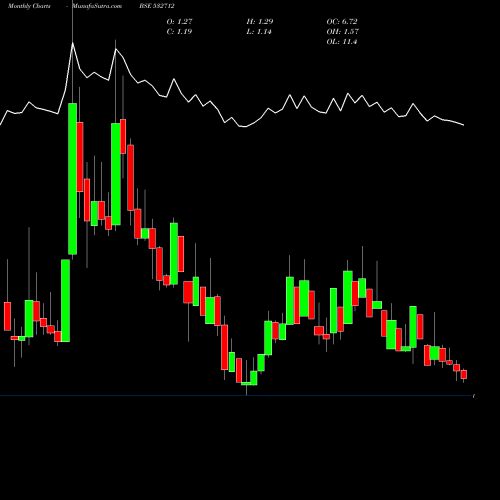
Task: Click the MunafaSutra.com watermark text
Action: 97,6
